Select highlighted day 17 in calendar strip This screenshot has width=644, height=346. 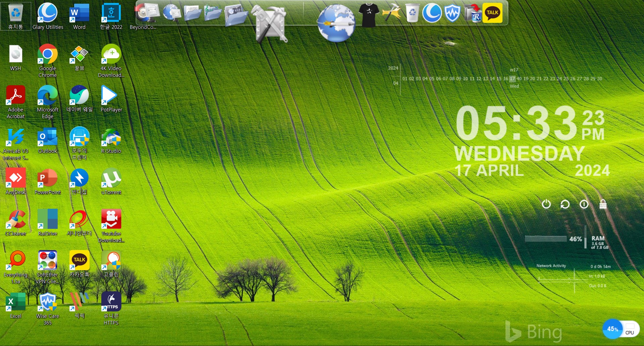(x=512, y=79)
